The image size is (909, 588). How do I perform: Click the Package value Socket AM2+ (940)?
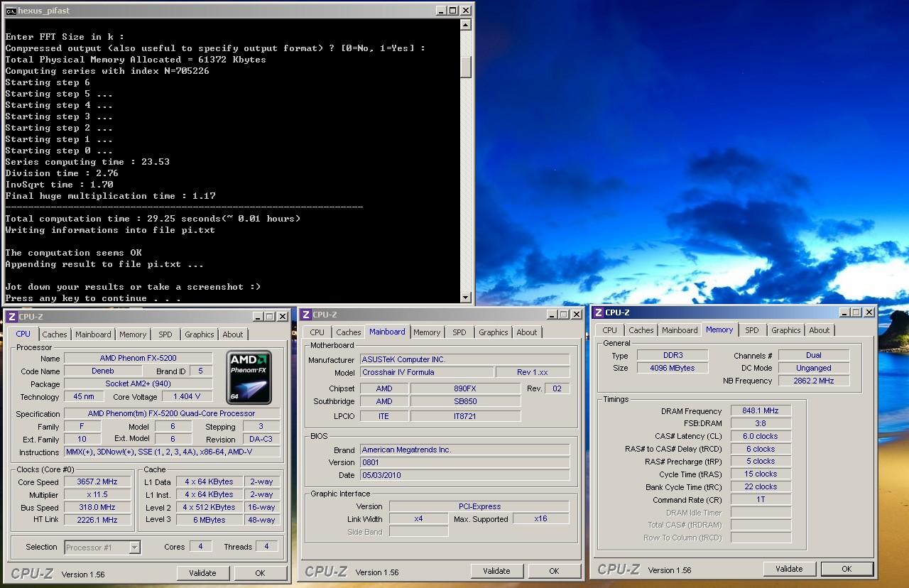click(x=138, y=383)
